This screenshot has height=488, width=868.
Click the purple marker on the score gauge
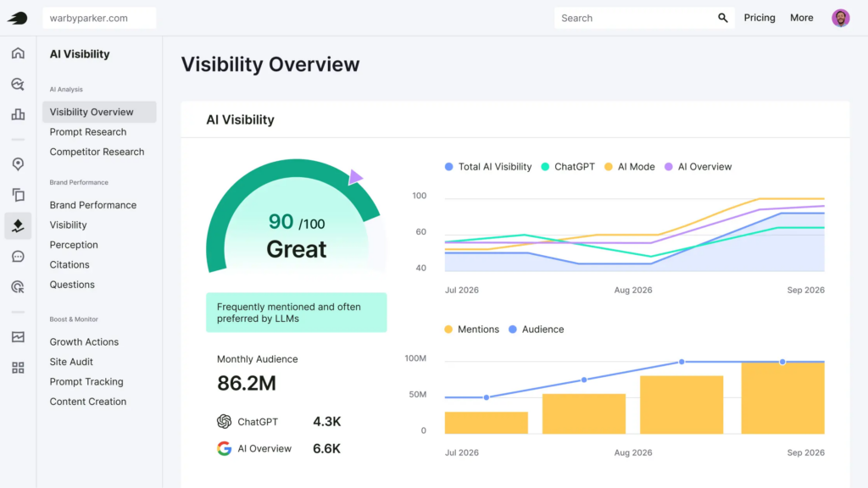click(x=355, y=176)
